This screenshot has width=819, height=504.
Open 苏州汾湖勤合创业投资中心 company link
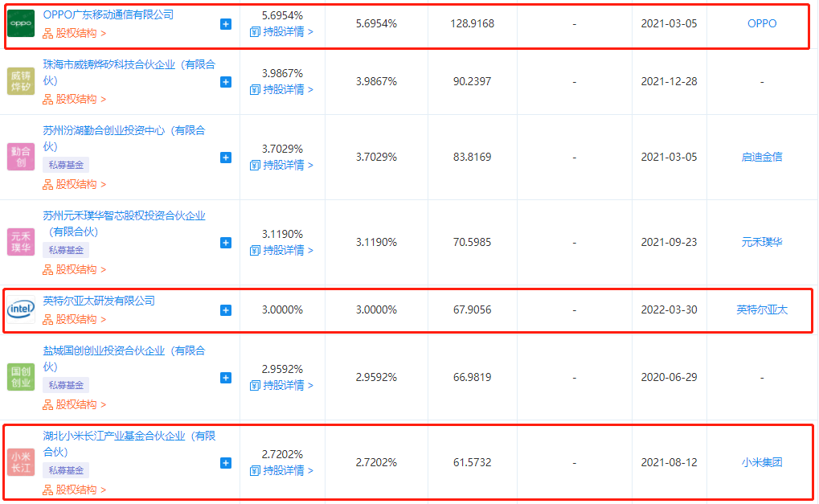pyautogui.click(x=124, y=138)
